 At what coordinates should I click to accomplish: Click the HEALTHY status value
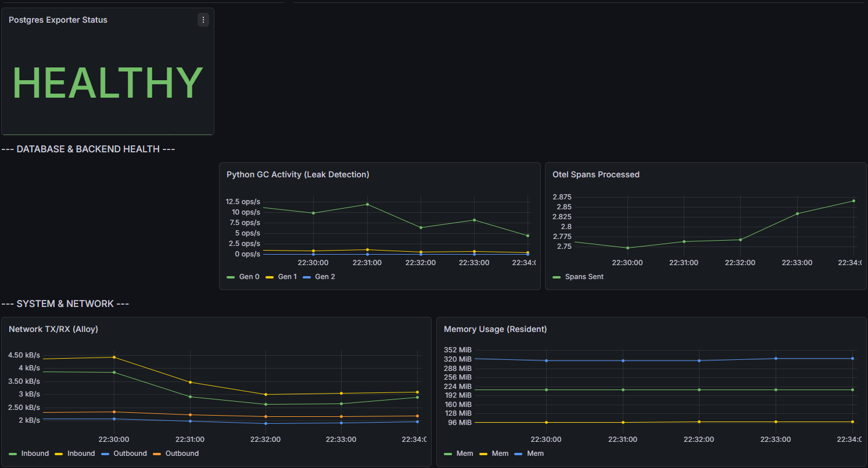[x=108, y=83]
